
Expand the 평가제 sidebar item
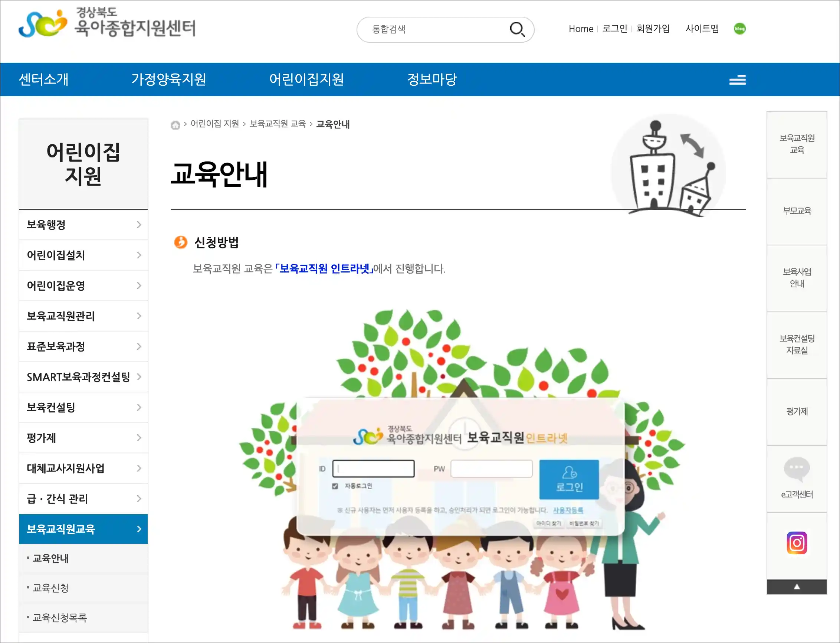[83, 438]
